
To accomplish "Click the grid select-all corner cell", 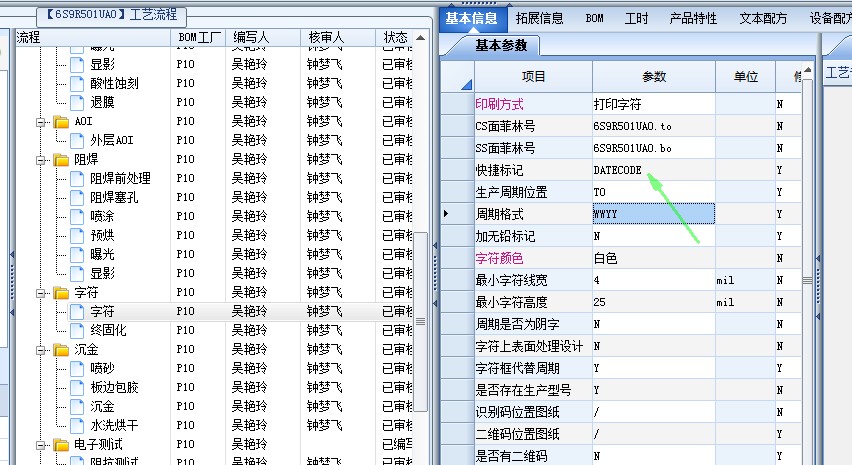I will (x=458, y=77).
